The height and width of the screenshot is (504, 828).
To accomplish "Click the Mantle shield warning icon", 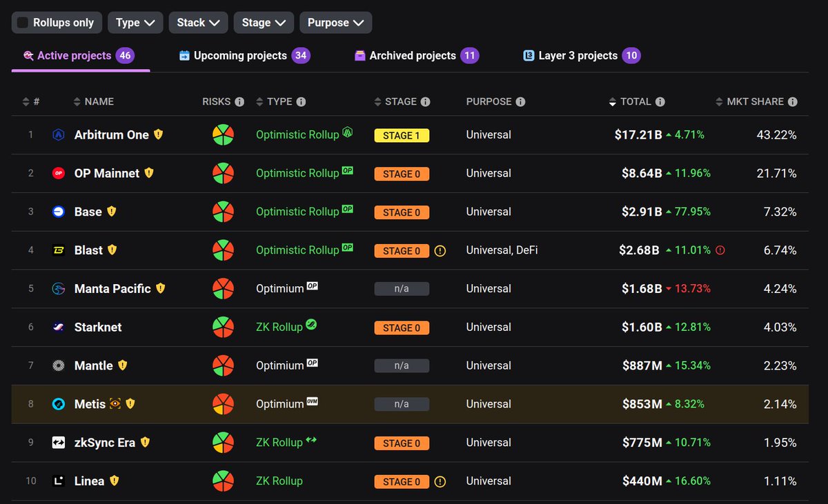I will coord(122,365).
